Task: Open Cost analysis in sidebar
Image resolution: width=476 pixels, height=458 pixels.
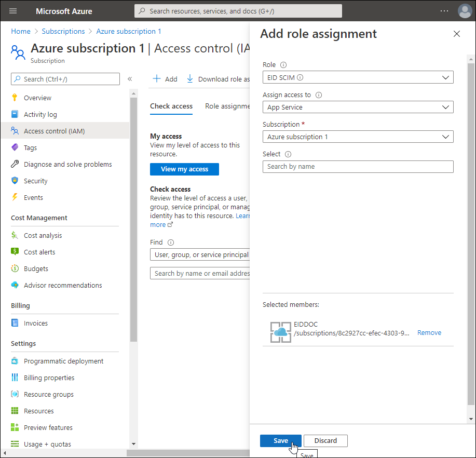Action: (43, 235)
